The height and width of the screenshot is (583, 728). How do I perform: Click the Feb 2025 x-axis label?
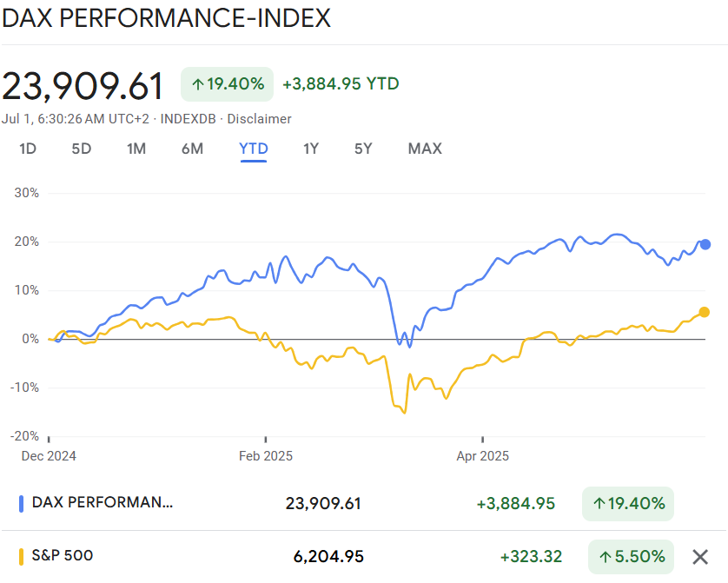pos(266,456)
